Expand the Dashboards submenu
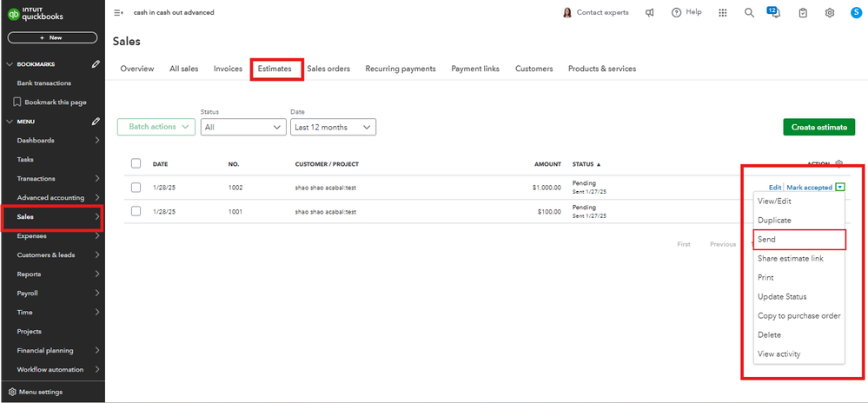The width and height of the screenshot is (868, 403). [x=96, y=141]
